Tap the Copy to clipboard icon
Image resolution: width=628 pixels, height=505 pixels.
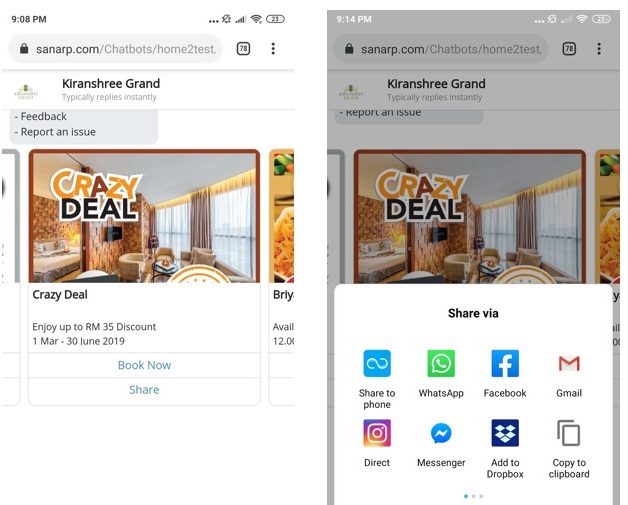point(569,433)
